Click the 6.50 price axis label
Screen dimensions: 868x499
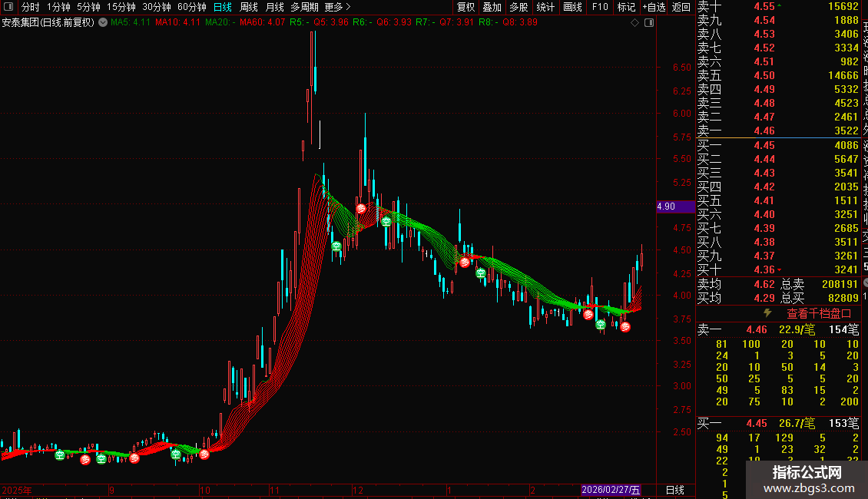click(x=681, y=68)
